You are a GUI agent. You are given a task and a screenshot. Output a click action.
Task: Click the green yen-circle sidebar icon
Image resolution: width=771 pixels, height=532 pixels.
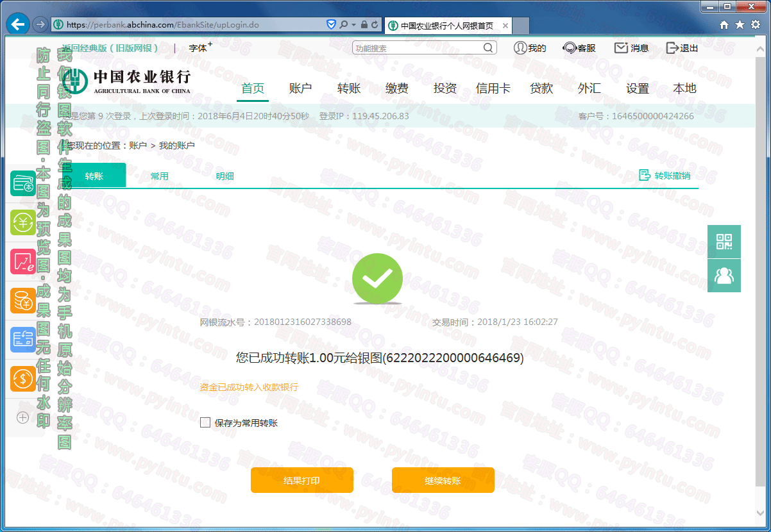(x=23, y=222)
